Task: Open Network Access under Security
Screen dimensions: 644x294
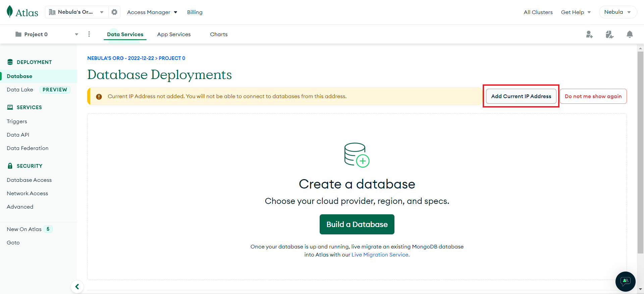Action: pos(27,193)
